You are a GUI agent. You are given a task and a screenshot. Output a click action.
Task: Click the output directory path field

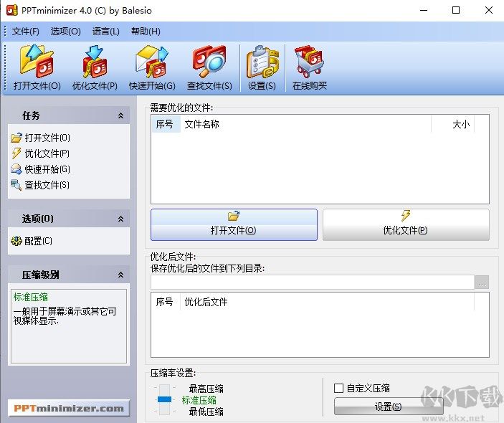312,282
